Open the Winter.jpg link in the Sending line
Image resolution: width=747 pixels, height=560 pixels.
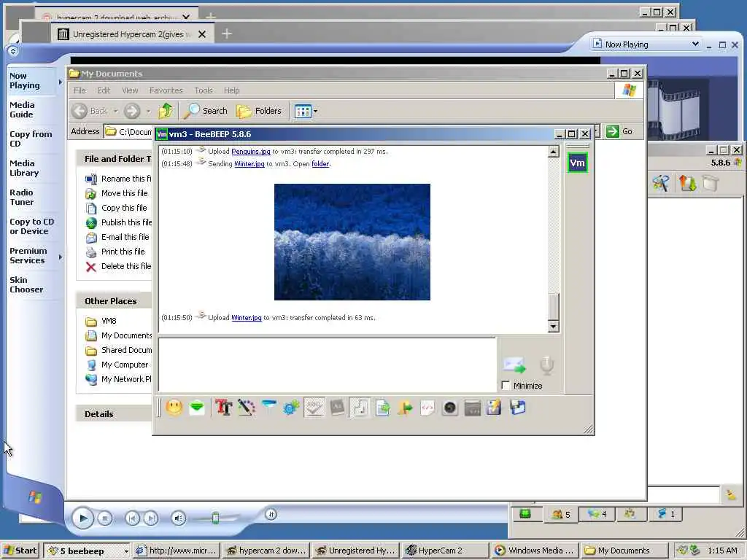pyautogui.click(x=249, y=164)
